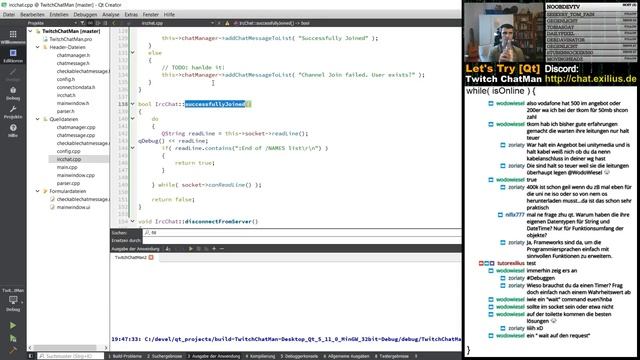The height and width of the screenshot is (360, 640).
Task: Click the attach debugger icon in output toolbar
Action: point(206,249)
